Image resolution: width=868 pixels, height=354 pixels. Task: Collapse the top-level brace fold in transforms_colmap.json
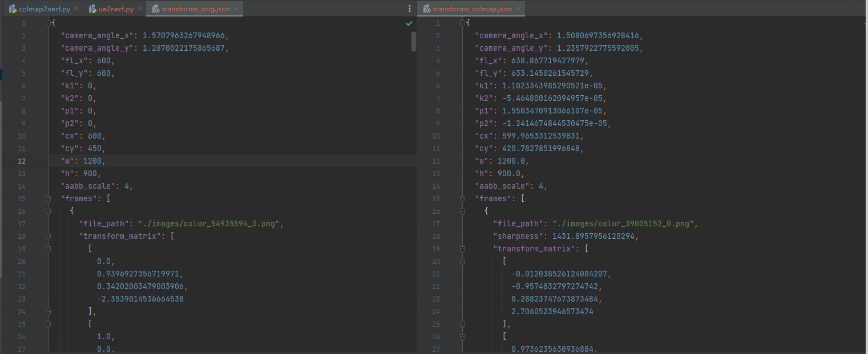tap(462, 22)
